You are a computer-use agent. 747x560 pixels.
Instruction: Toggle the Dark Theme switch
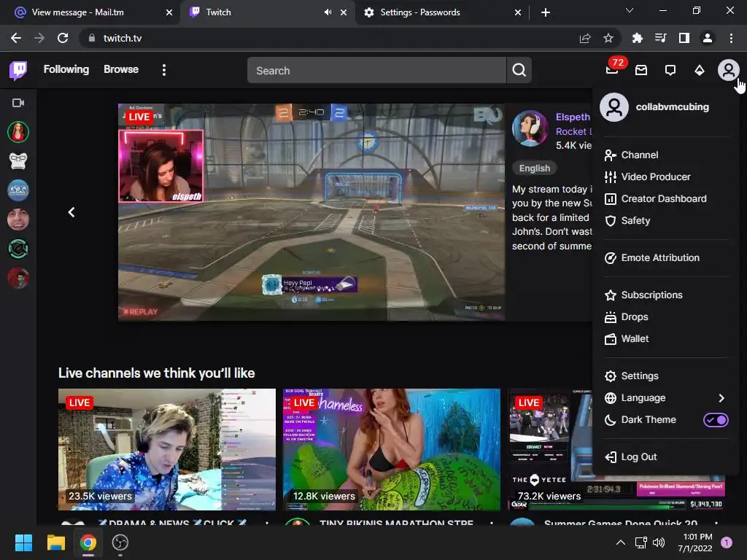[716, 420]
